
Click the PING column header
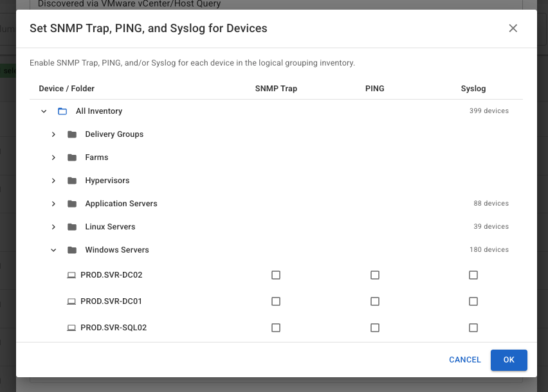click(374, 89)
